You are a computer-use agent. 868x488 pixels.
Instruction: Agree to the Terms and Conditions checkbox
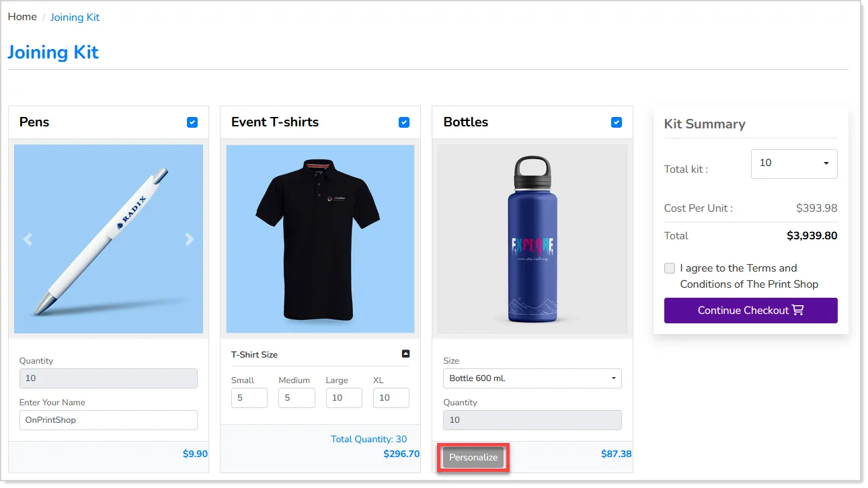click(670, 268)
